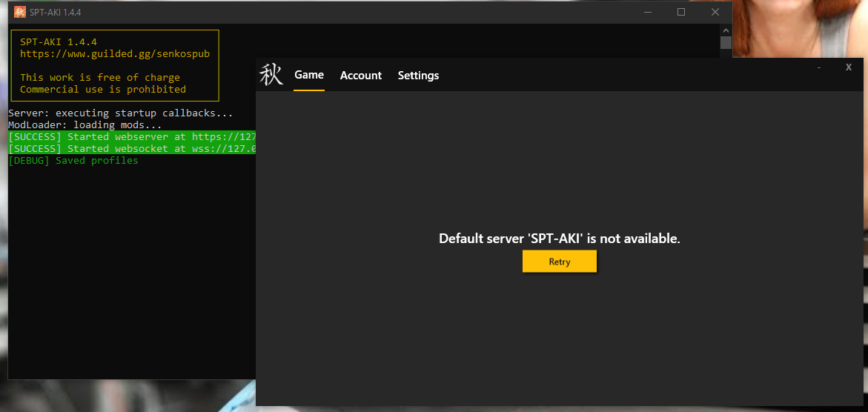This screenshot has height=412, width=868.
Task: Click the 'Started webserver' success line
Action: (132, 137)
